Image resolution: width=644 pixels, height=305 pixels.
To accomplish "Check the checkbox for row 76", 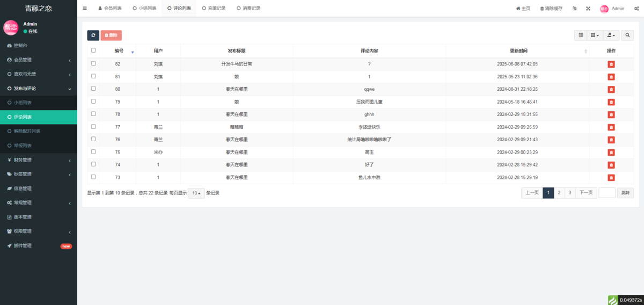I will click(x=93, y=139).
